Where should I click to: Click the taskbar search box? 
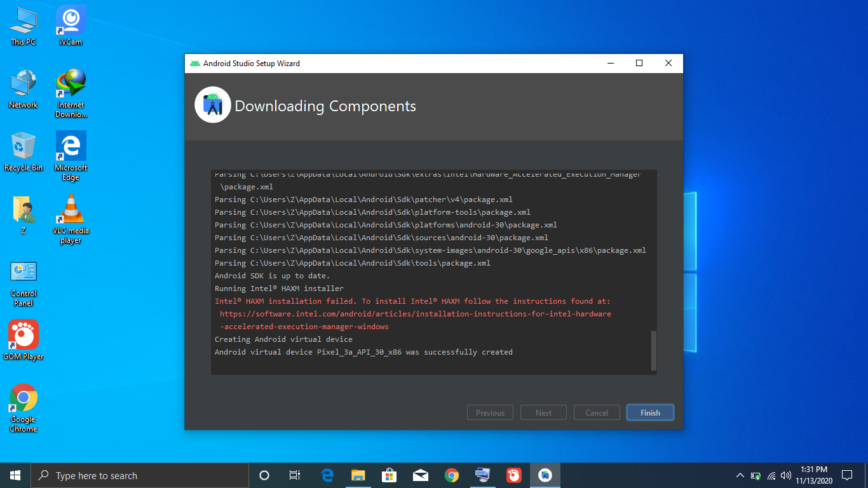140,475
